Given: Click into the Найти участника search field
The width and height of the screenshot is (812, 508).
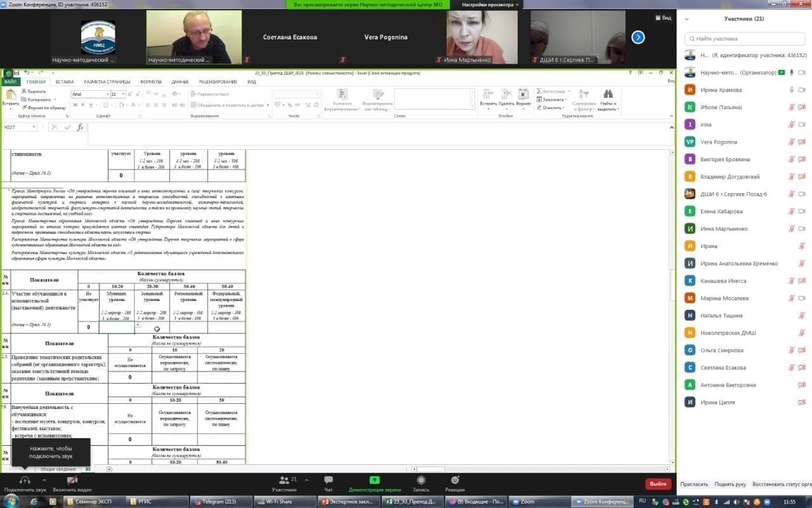Looking at the screenshot, I should click(x=745, y=39).
